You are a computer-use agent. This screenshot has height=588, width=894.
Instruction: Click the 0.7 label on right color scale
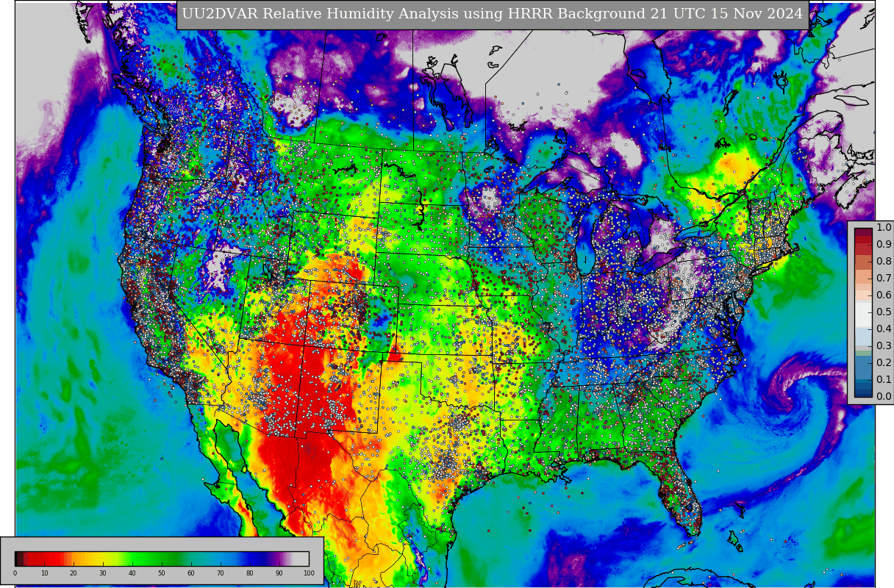pyautogui.click(x=884, y=278)
